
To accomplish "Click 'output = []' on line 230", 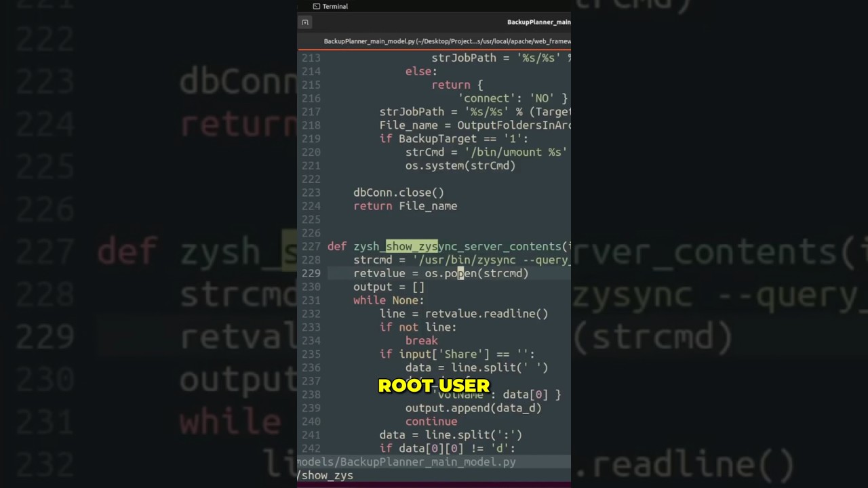I will point(389,287).
